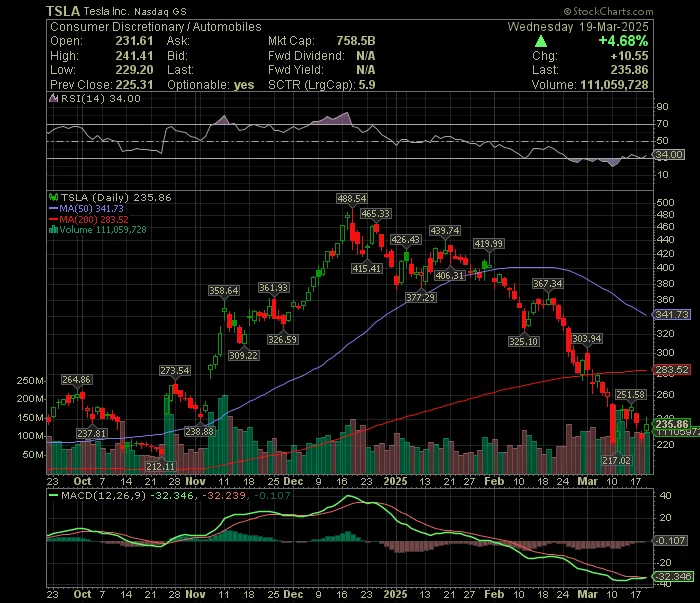
Task: Click the 377.29 low price label
Action: coord(421,297)
